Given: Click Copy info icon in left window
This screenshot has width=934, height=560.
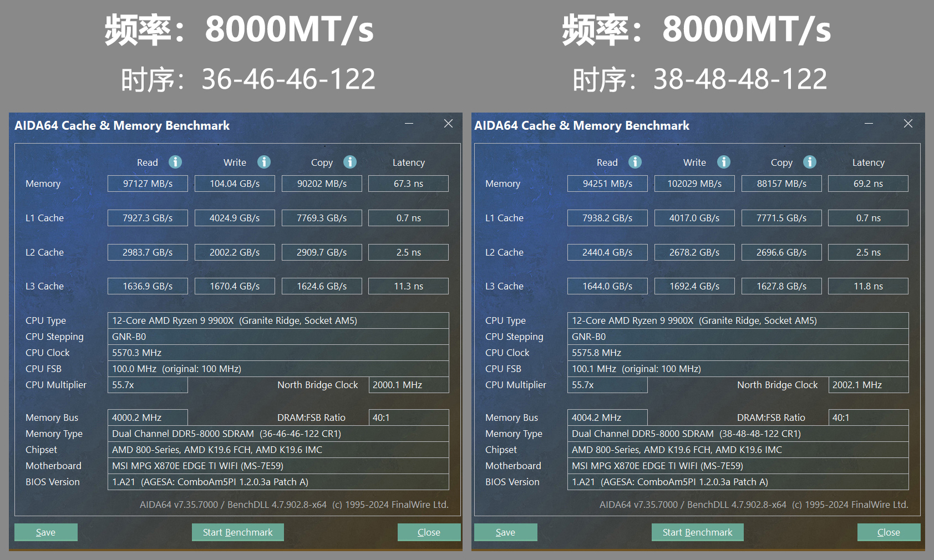Looking at the screenshot, I should point(350,162).
